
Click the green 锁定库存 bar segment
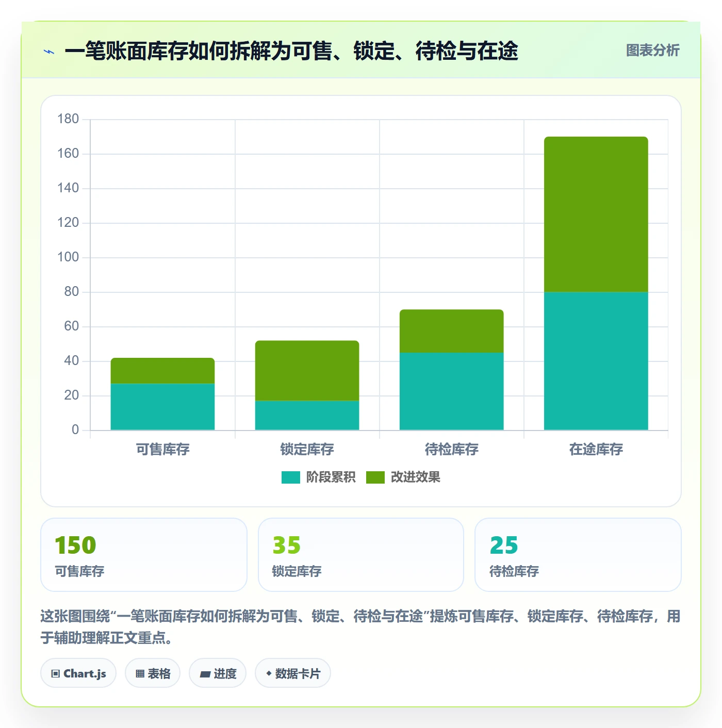tap(307, 371)
